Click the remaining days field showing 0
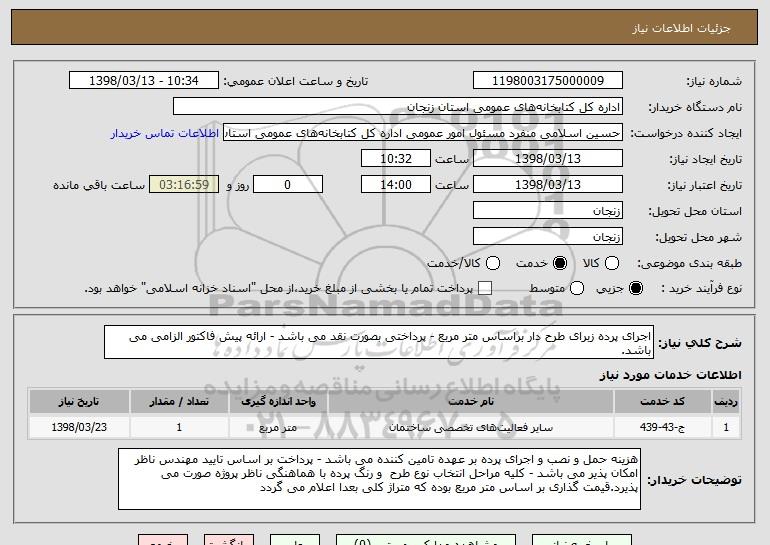 288,185
